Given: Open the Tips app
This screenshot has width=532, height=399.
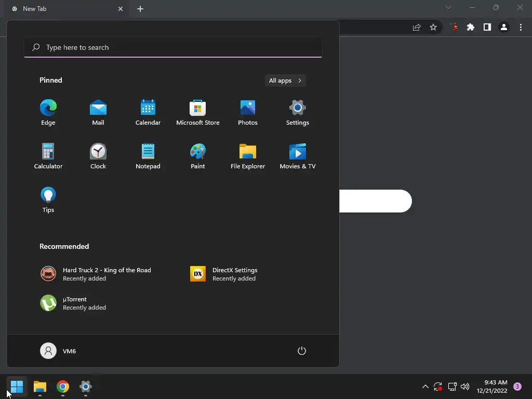Looking at the screenshot, I should tap(48, 200).
